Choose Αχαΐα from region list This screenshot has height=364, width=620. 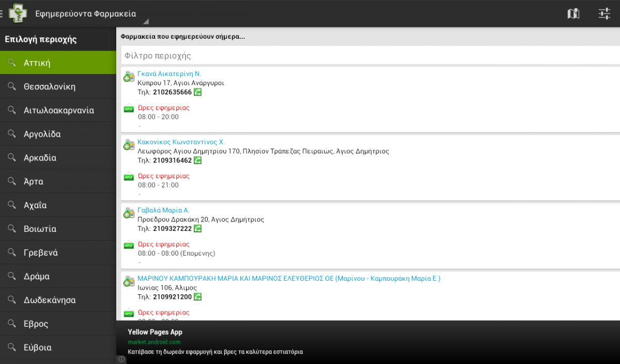coord(58,205)
